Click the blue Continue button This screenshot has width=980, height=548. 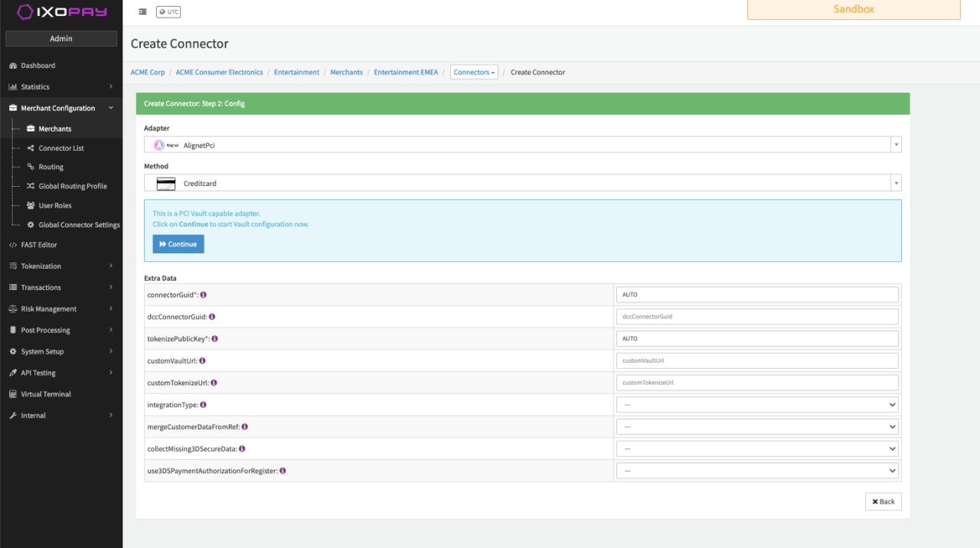178,244
